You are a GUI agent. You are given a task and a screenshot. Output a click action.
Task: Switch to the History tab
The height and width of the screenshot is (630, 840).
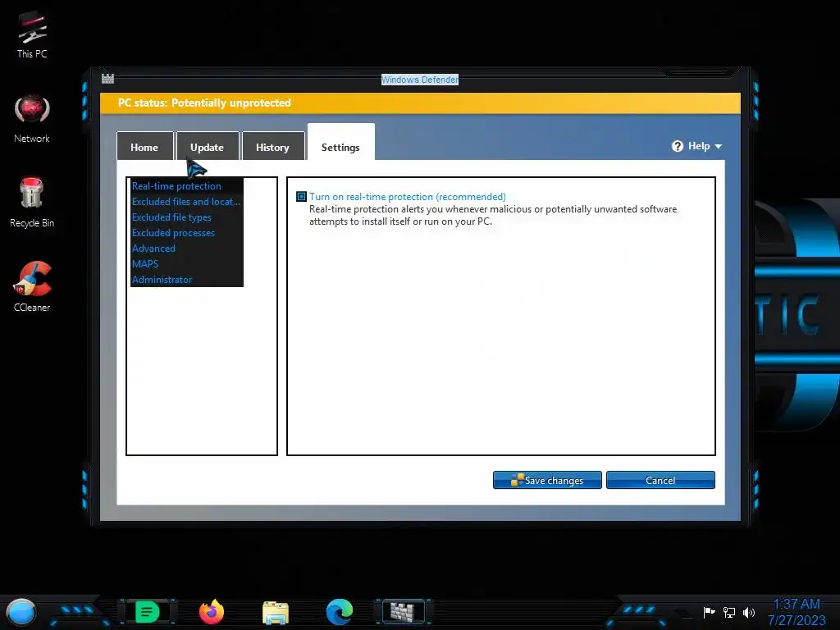[272, 146]
